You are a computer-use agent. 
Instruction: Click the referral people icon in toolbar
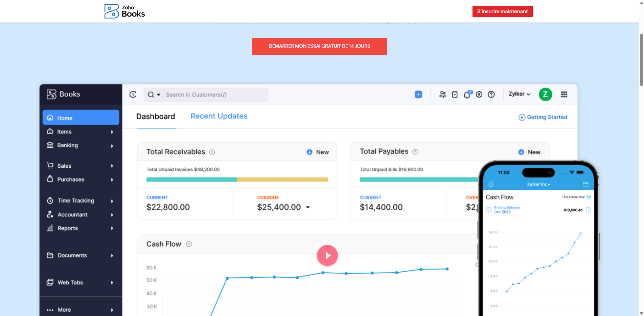(442, 94)
